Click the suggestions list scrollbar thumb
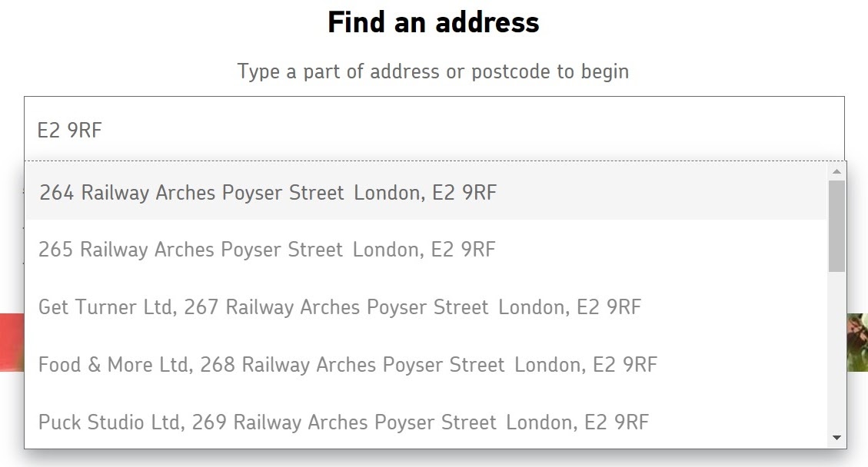Screen dimensions: 868x467 tap(836, 226)
